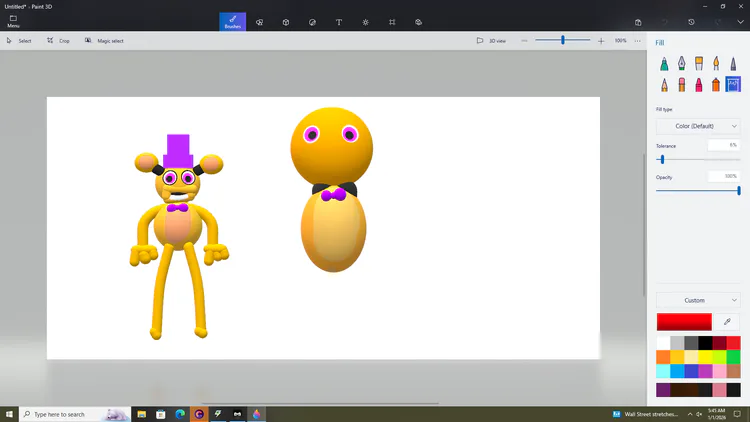Open Microsoft Edge from the taskbar

pyautogui.click(x=180, y=414)
